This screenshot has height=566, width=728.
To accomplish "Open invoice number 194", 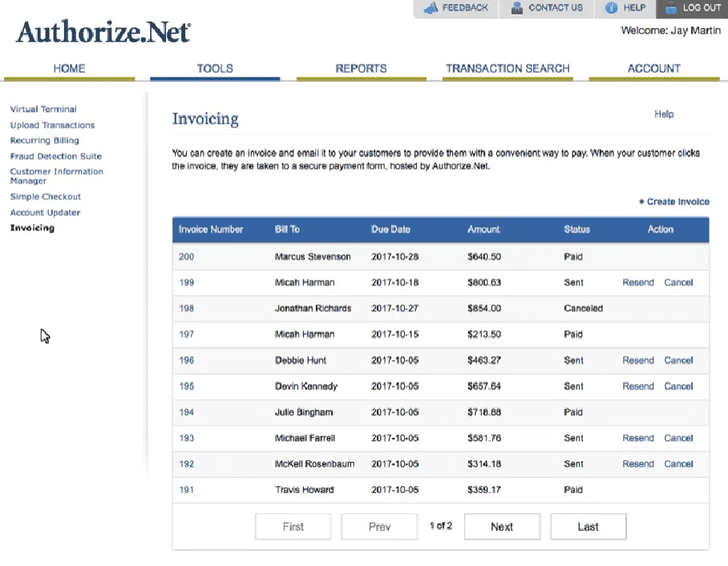I will tap(186, 412).
